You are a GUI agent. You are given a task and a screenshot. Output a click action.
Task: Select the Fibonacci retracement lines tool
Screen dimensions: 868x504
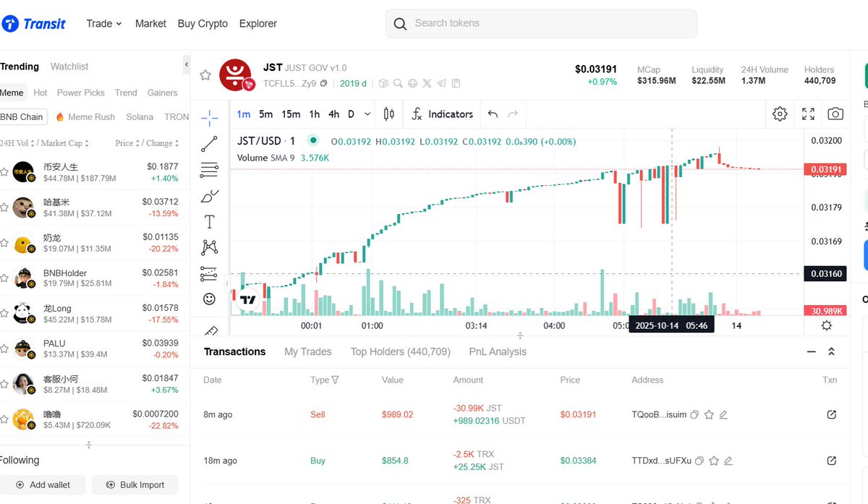tap(210, 170)
